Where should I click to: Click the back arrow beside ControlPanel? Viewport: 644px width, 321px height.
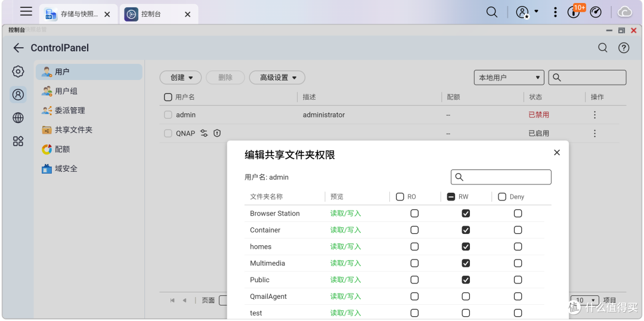(18, 48)
